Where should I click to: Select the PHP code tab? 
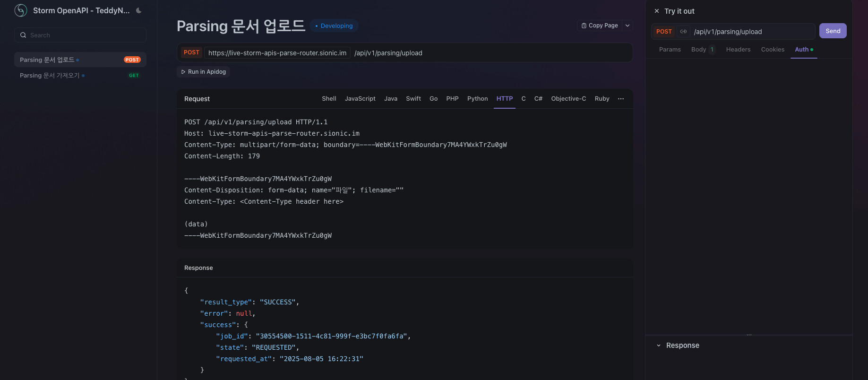tap(452, 99)
